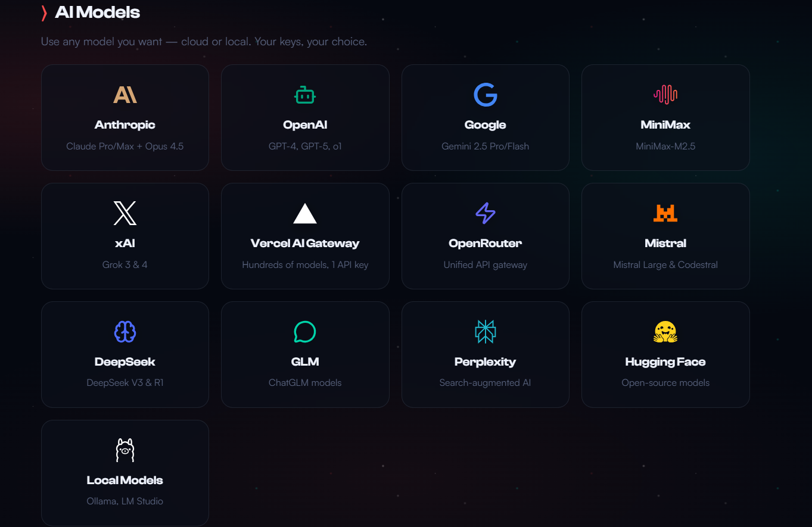
Task: Click the OpenRouter lightning bolt icon
Action: point(486,213)
